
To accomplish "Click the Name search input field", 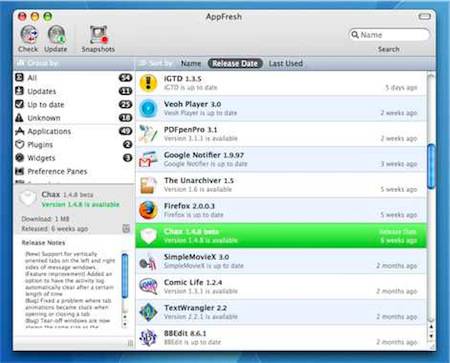I will [x=389, y=35].
